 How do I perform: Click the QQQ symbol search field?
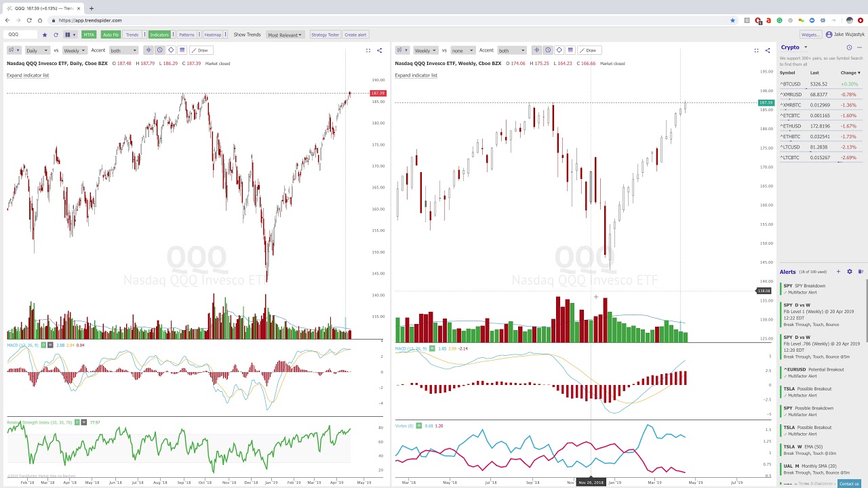pos(22,35)
